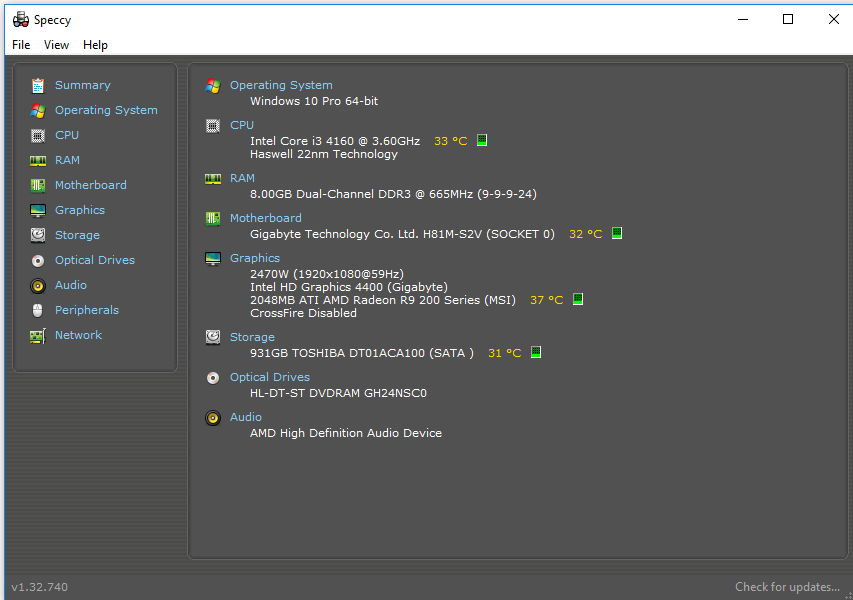Click the GPU temperature 37 °C value
The height and width of the screenshot is (600, 853).
tap(547, 300)
